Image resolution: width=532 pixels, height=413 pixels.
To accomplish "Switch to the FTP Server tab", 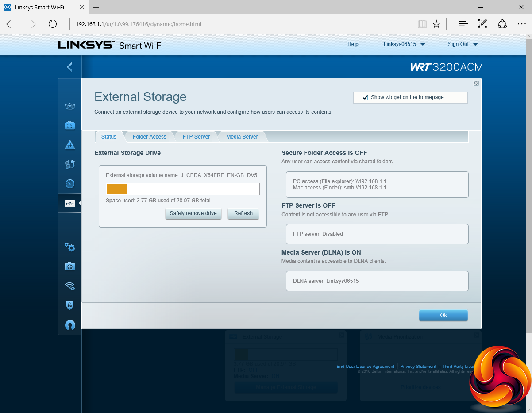I will coord(196,137).
